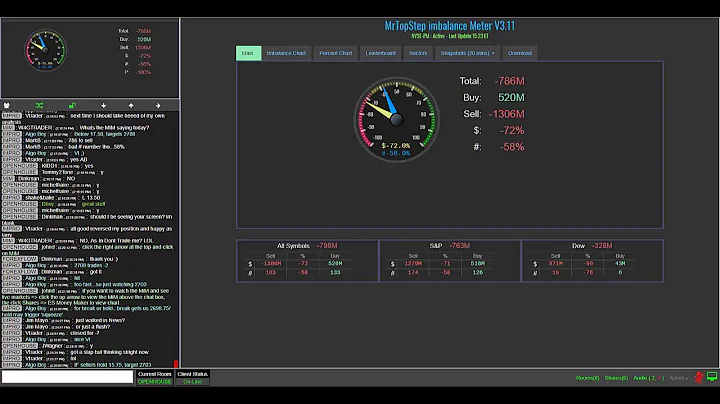
Task: Click the large imbalance meter gauge
Action: click(x=397, y=119)
